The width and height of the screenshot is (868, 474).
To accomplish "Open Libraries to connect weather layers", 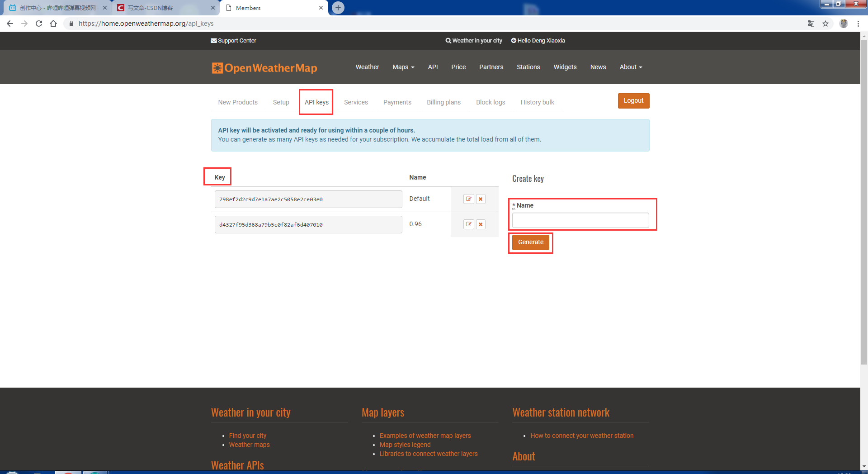I will (x=429, y=454).
